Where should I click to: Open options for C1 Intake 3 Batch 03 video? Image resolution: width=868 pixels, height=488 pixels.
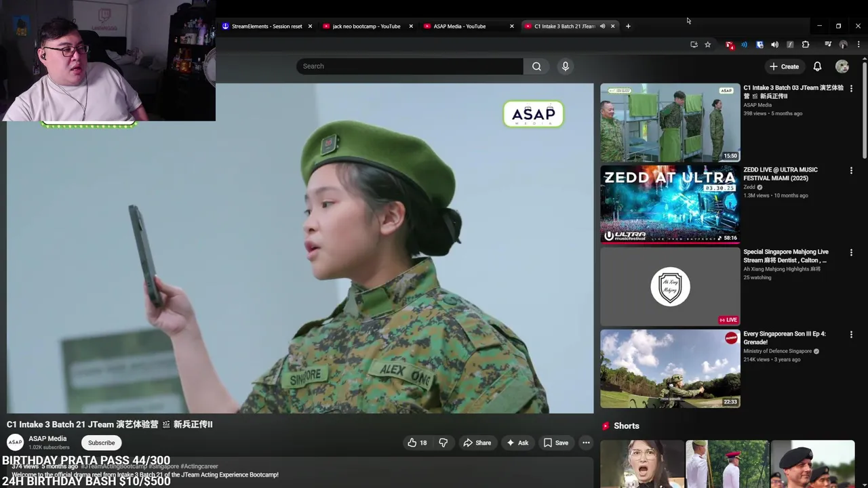851,89
